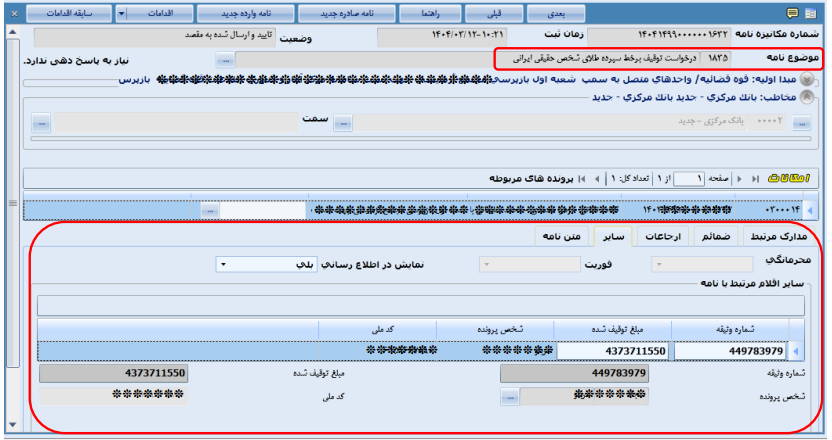Open نمایش در اطلاع رسانی dropdown
The image size is (832, 440).
click(x=266, y=264)
